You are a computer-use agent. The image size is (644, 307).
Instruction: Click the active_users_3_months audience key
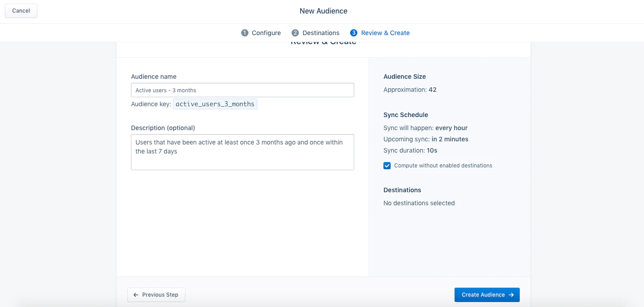[x=215, y=104]
